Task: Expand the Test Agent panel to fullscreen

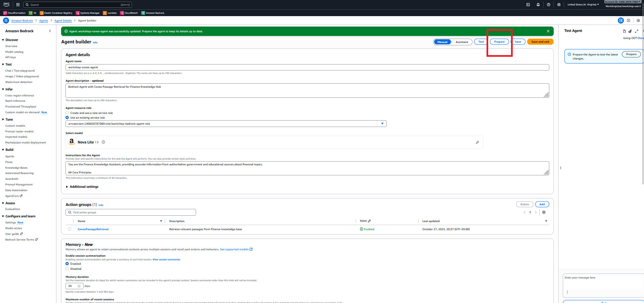Action: [x=636, y=31]
